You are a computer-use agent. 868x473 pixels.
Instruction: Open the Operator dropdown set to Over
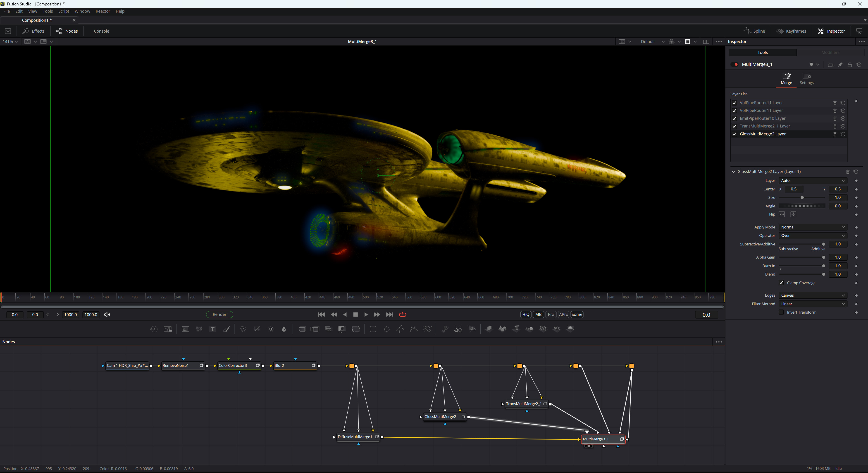pyautogui.click(x=813, y=236)
